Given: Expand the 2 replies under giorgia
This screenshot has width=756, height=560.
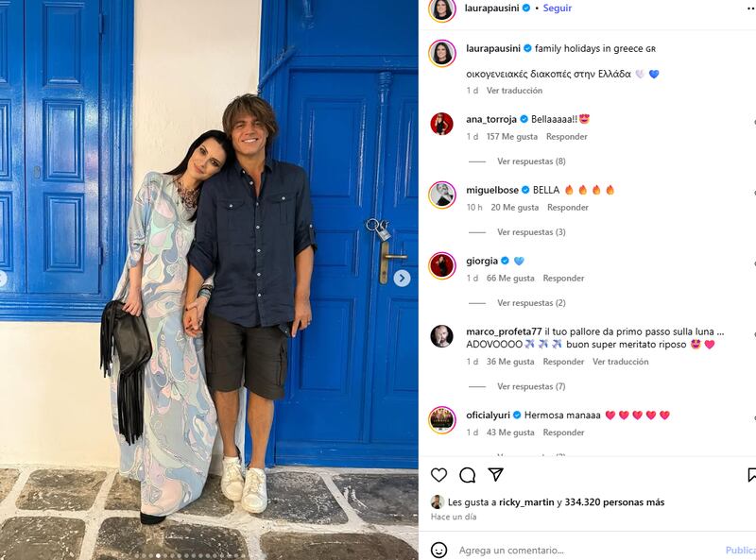Looking at the screenshot, I should click(531, 303).
